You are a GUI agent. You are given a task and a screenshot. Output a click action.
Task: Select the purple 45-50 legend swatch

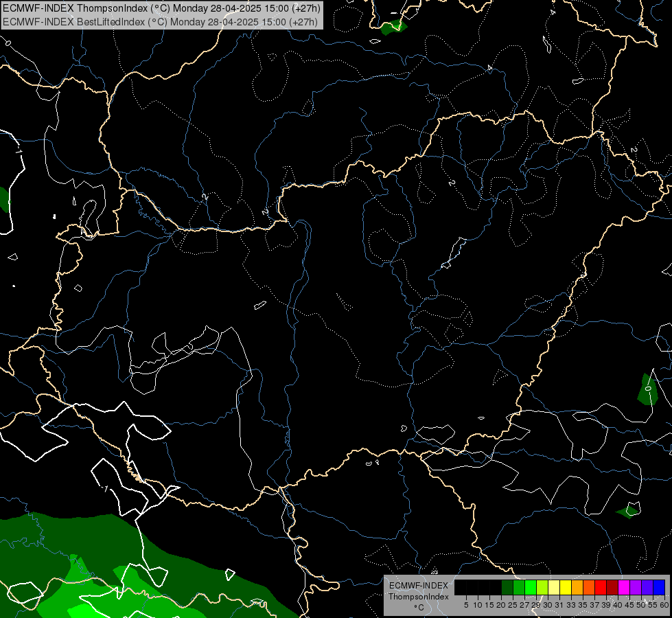636,587
